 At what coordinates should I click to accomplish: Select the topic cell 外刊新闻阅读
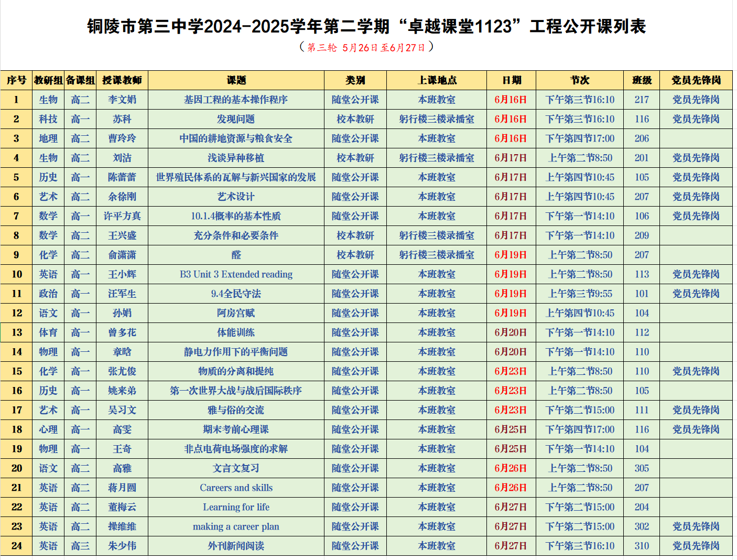(x=236, y=546)
